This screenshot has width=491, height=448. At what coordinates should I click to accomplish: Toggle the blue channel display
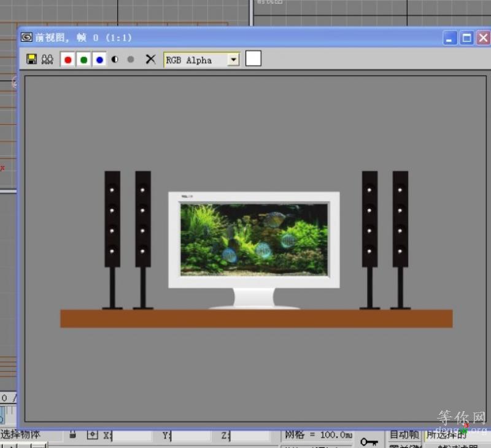[x=99, y=60]
